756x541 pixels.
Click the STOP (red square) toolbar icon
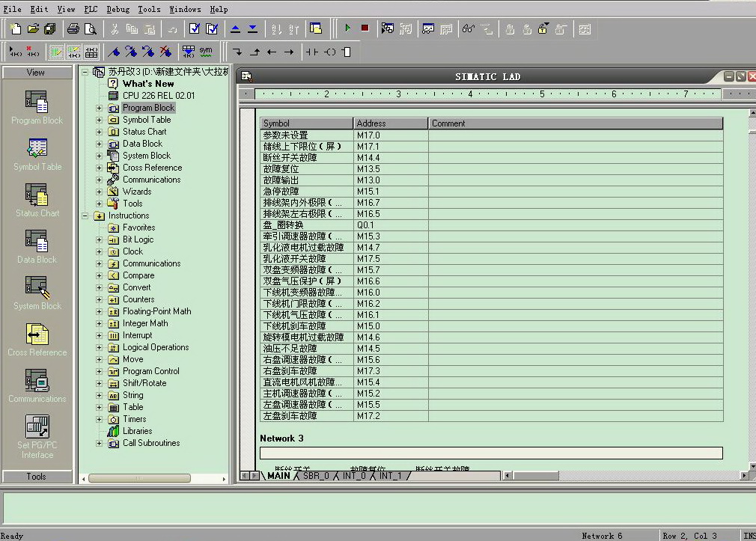(x=365, y=28)
